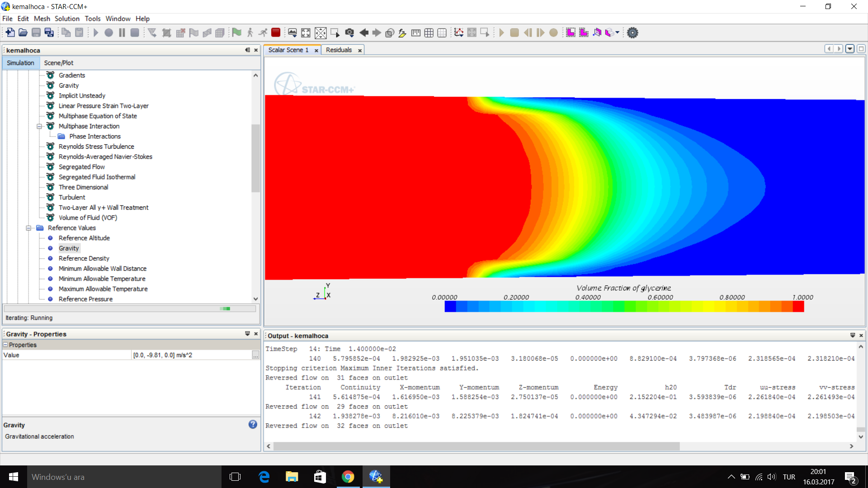Collapse the Reference Values folder
This screenshot has width=868, height=488.
point(28,228)
